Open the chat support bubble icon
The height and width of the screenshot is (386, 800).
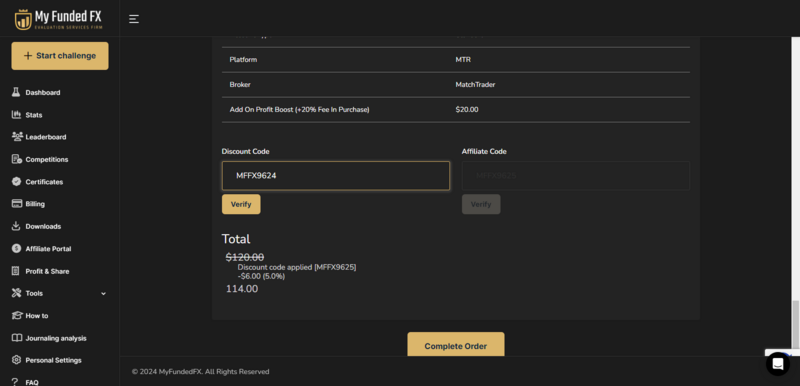(778, 364)
